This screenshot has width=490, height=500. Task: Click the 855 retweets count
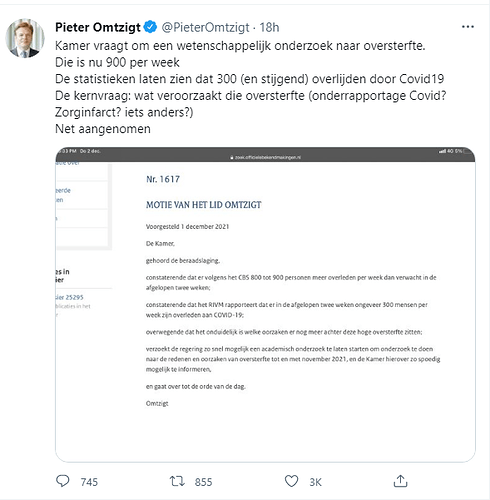[203, 482]
